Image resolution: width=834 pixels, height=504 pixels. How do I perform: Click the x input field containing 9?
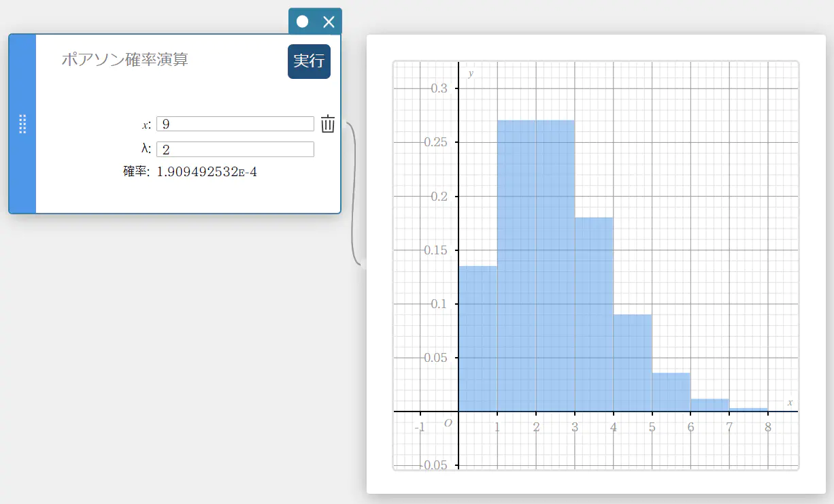(x=235, y=124)
